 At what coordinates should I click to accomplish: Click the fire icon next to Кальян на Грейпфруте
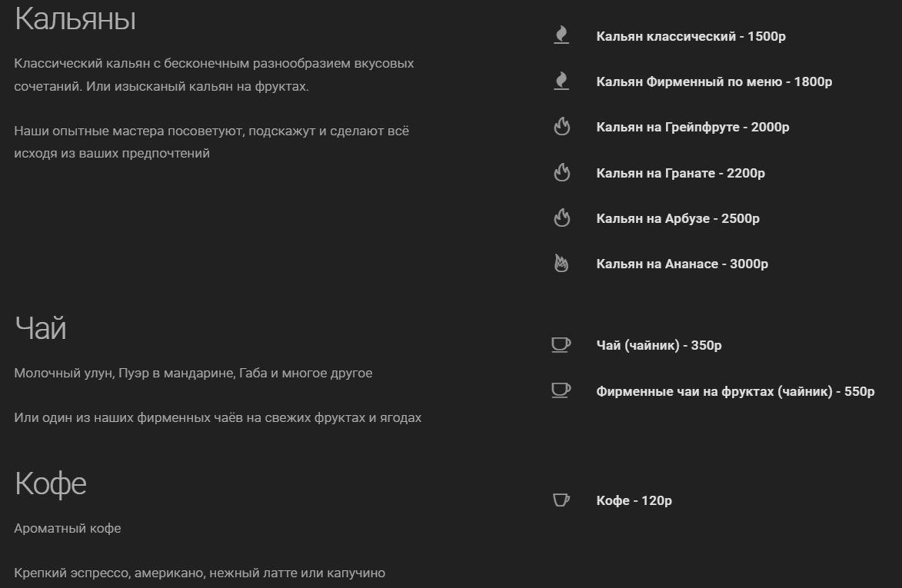tap(562, 126)
